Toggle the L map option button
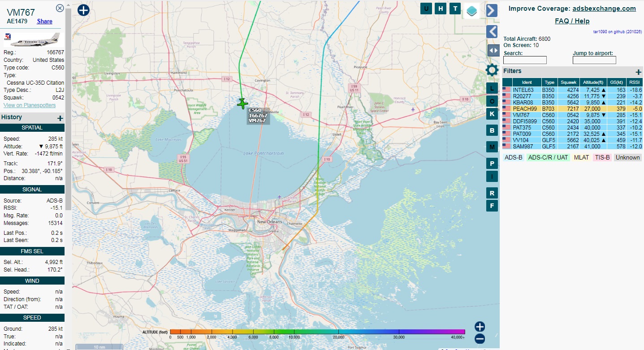Screen dimensions: 644x350 coord(492,88)
